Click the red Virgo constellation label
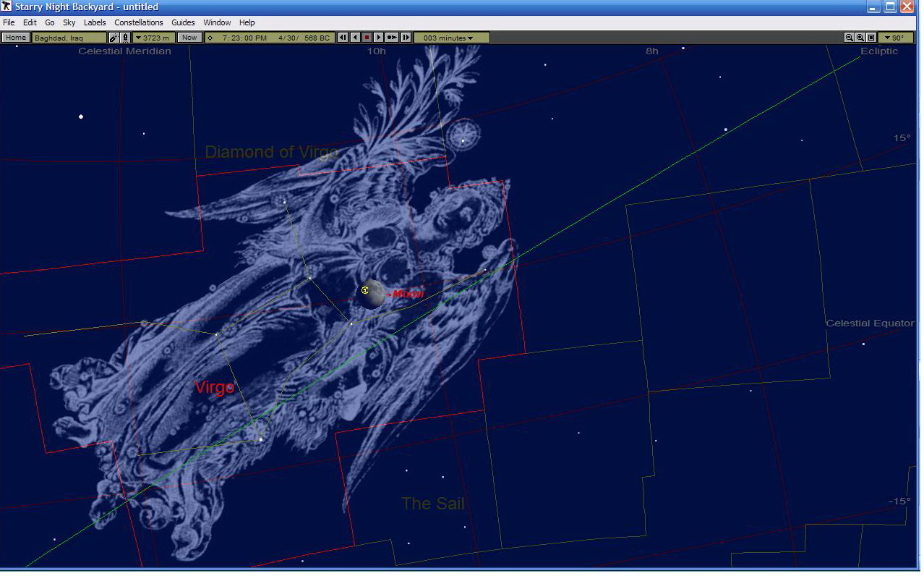 click(215, 387)
